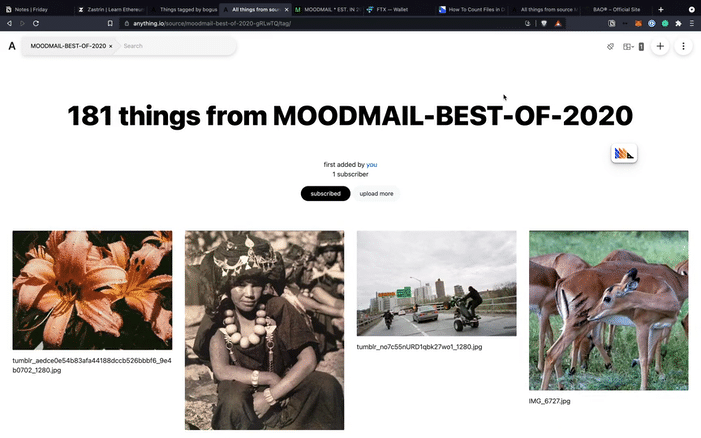Screen dimensions: 701x438
Task: Click the tag icon in page header
Action: [x=610, y=46]
